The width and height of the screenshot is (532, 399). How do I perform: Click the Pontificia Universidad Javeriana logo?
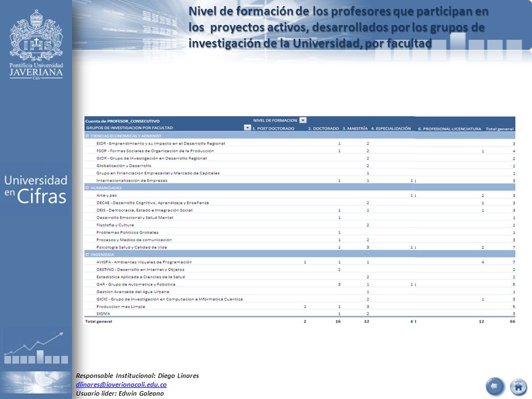click(36, 44)
